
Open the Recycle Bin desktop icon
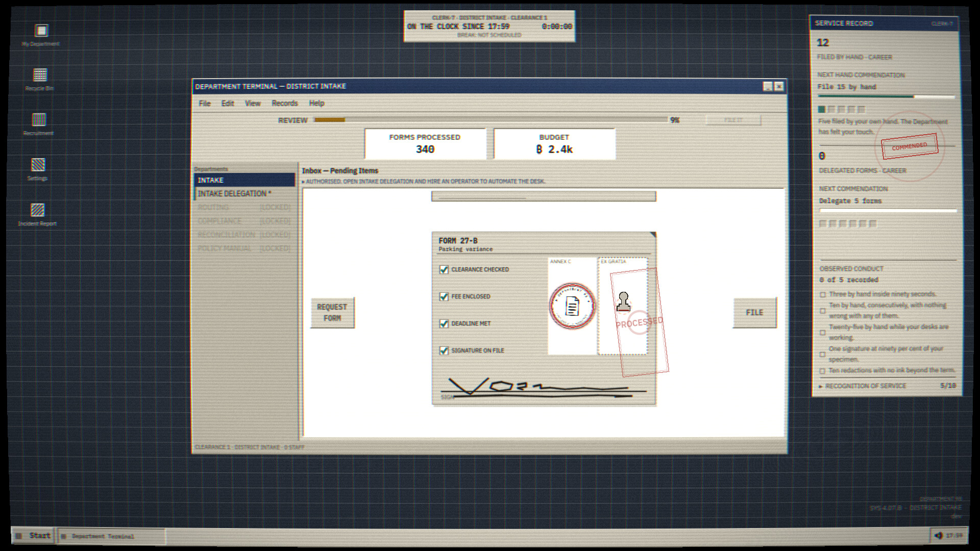click(40, 79)
